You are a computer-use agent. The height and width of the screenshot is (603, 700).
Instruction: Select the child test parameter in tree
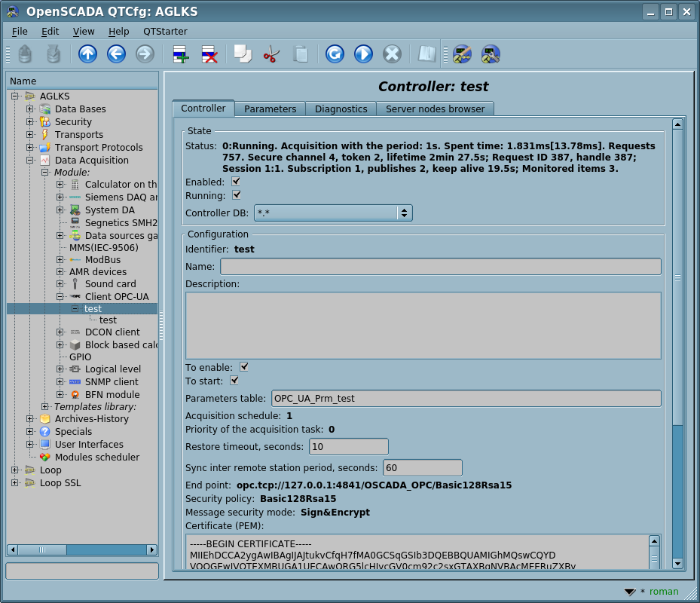coord(108,320)
